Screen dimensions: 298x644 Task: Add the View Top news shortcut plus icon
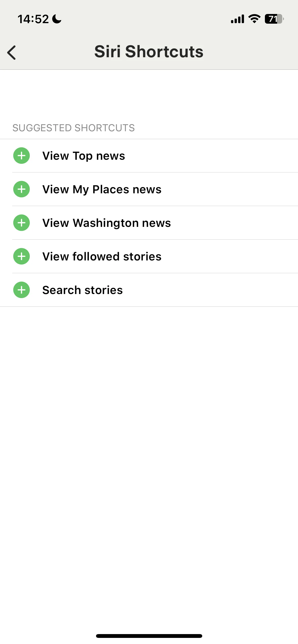point(21,156)
